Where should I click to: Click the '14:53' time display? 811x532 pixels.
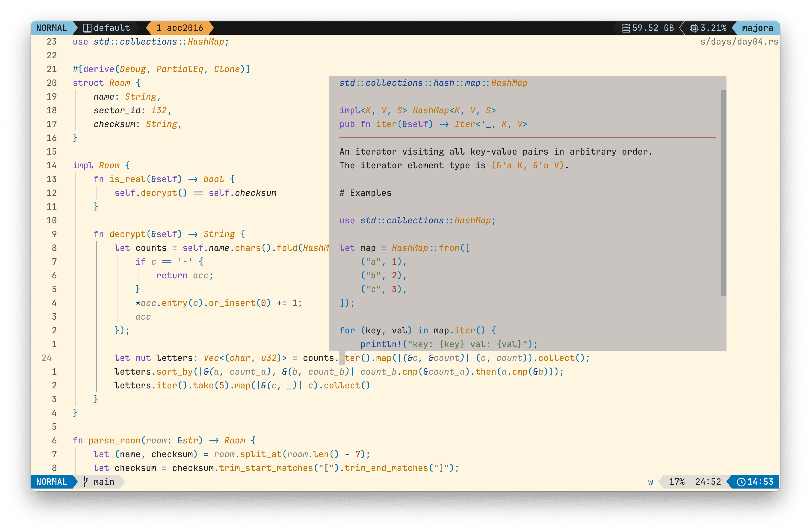click(x=760, y=482)
